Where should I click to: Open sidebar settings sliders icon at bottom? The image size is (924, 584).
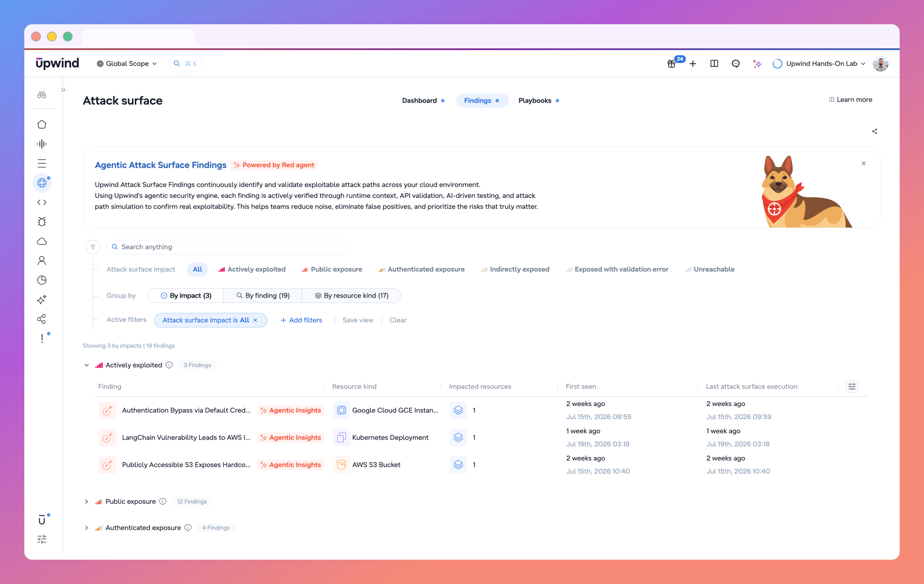[x=42, y=539]
